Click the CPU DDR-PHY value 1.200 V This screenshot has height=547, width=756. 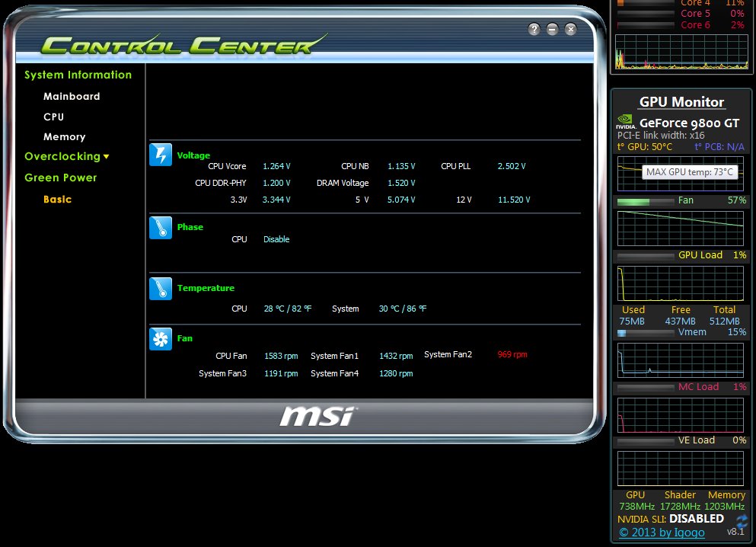point(276,183)
